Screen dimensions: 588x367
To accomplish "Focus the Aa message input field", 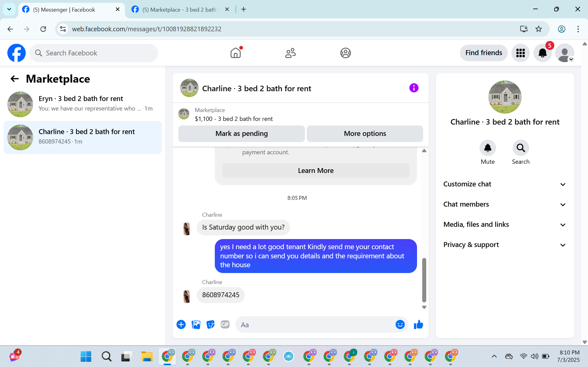I will click(x=316, y=324).
